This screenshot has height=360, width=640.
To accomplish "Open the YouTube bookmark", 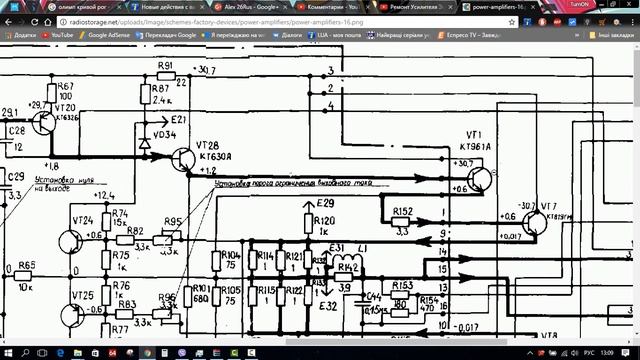I will click(58, 35).
